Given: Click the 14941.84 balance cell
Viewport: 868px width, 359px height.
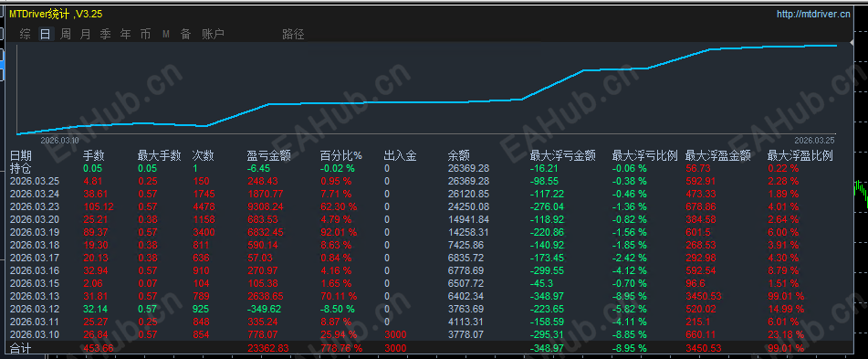Looking at the screenshot, I should [x=468, y=219].
